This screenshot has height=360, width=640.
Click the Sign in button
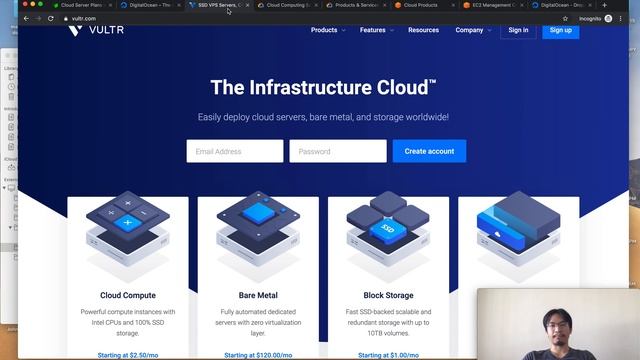tap(518, 30)
